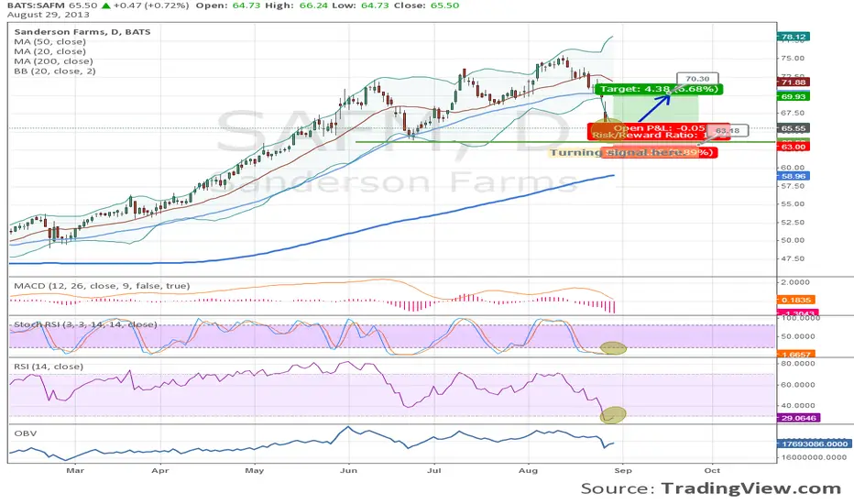Click the Sep label on time axis
This screenshot has height=504, width=854.
[623, 470]
